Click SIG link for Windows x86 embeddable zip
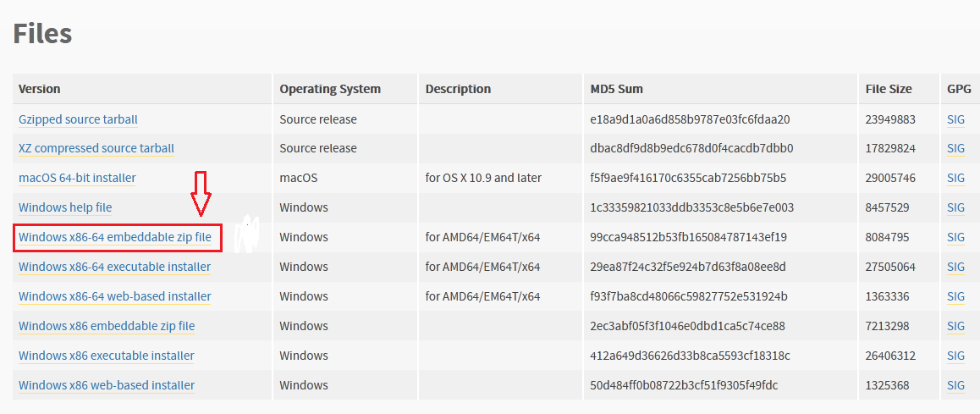 (955, 326)
